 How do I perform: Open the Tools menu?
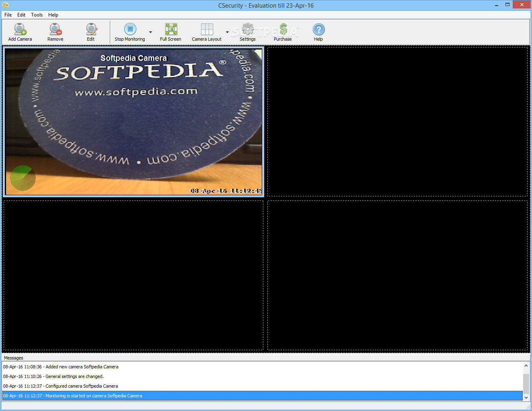point(37,15)
